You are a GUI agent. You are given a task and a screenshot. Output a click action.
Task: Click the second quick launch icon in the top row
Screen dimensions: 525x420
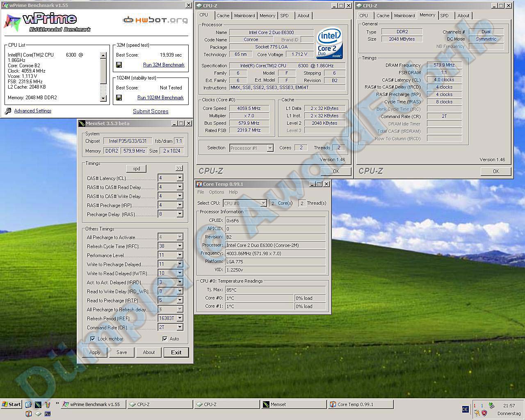[38, 404]
